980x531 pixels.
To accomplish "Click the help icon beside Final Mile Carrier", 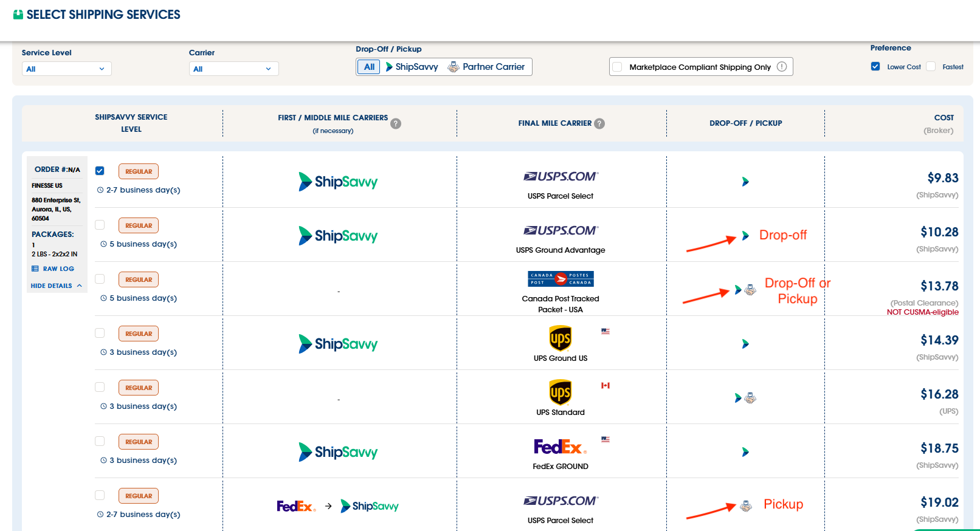I will [x=599, y=123].
